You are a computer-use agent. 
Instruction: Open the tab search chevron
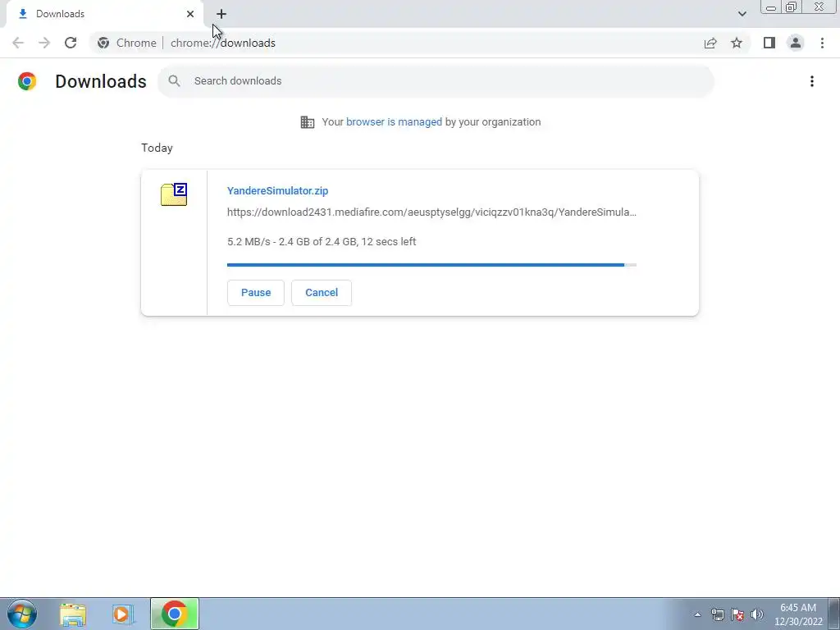(742, 14)
